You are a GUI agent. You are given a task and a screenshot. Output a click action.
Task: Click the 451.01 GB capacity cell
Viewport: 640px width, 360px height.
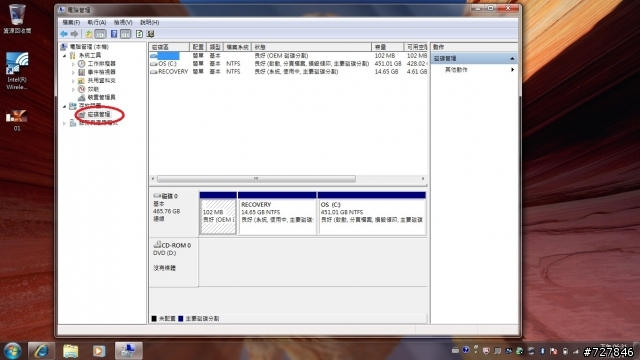[x=388, y=64]
